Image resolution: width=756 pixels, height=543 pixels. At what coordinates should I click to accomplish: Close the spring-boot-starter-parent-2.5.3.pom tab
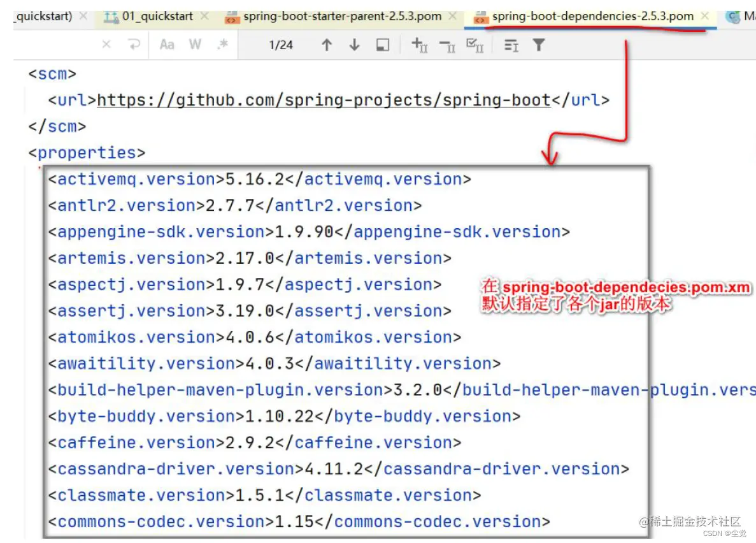click(x=452, y=17)
